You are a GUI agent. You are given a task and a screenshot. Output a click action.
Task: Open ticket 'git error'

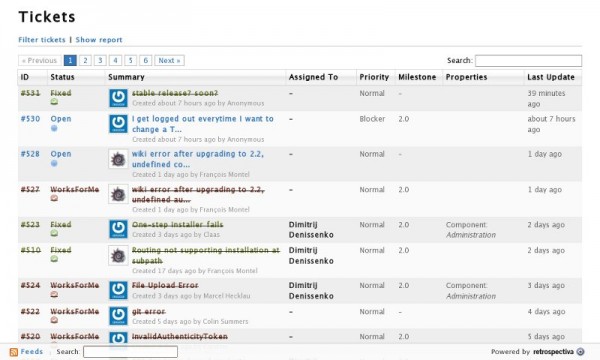pos(148,311)
